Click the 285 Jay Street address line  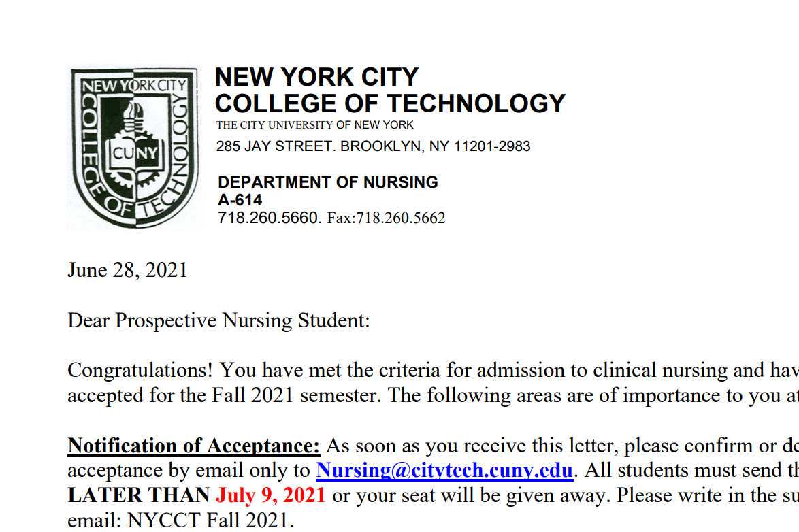(x=373, y=146)
